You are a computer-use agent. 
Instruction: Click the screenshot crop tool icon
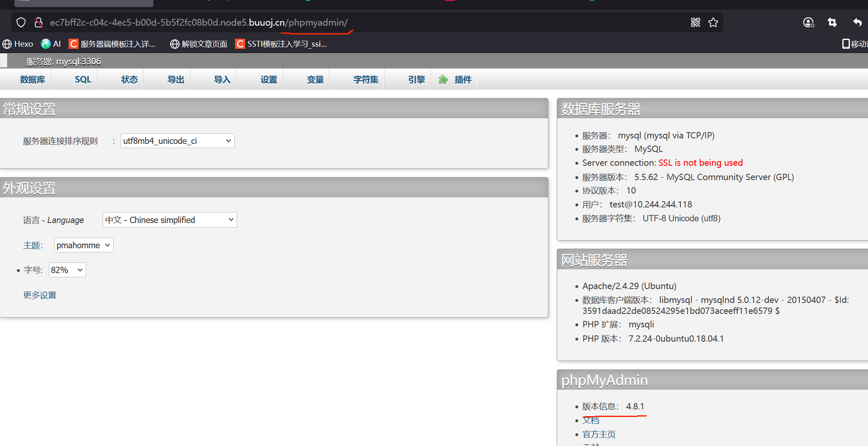pos(832,22)
